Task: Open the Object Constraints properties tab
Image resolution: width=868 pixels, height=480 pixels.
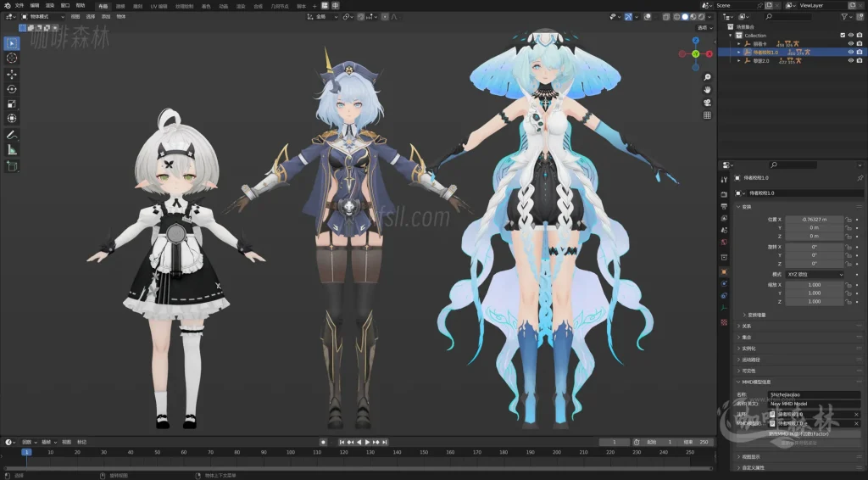Action: pyautogui.click(x=724, y=296)
